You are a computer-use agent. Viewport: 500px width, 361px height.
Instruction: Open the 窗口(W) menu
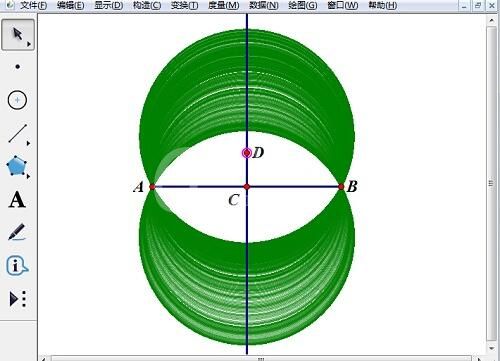(x=342, y=5)
